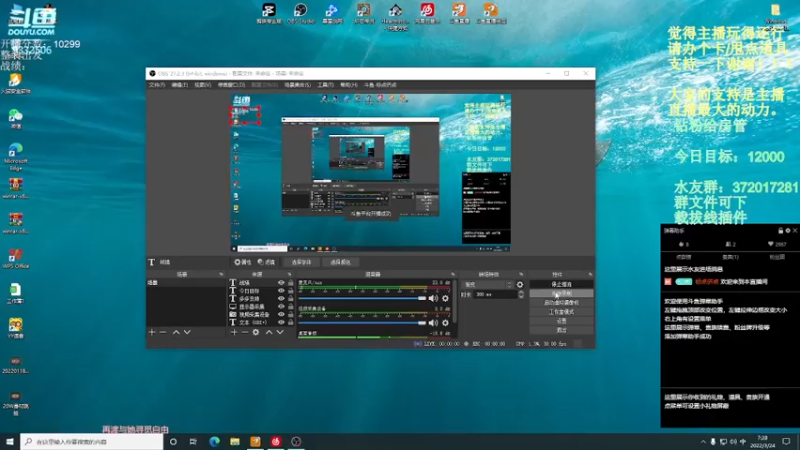This screenshot has width=800, height=450.
Task: Add a new source with the plus icon
Action: [234, 332]
